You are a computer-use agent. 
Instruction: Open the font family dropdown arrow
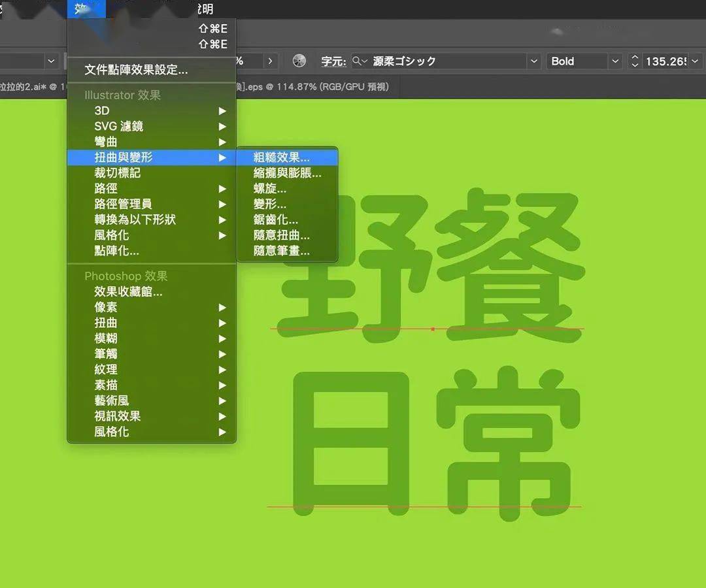click(533, 61)
